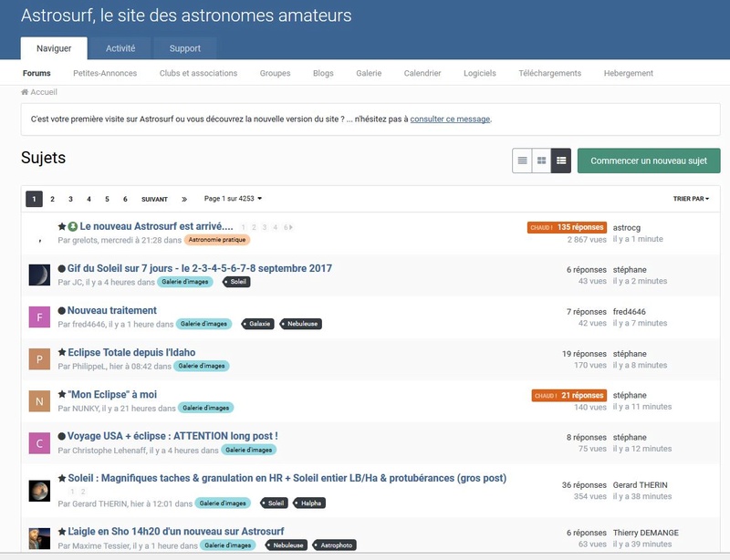Open the Blogs section
Image resolution: width=730 pixels, height=560 pixels.
click(x=323, y=73)
